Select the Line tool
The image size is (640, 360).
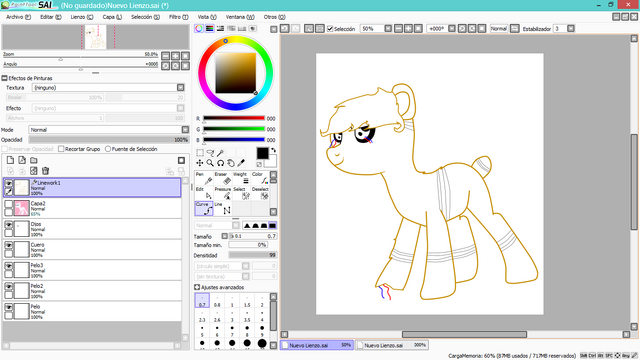(222, 209)
